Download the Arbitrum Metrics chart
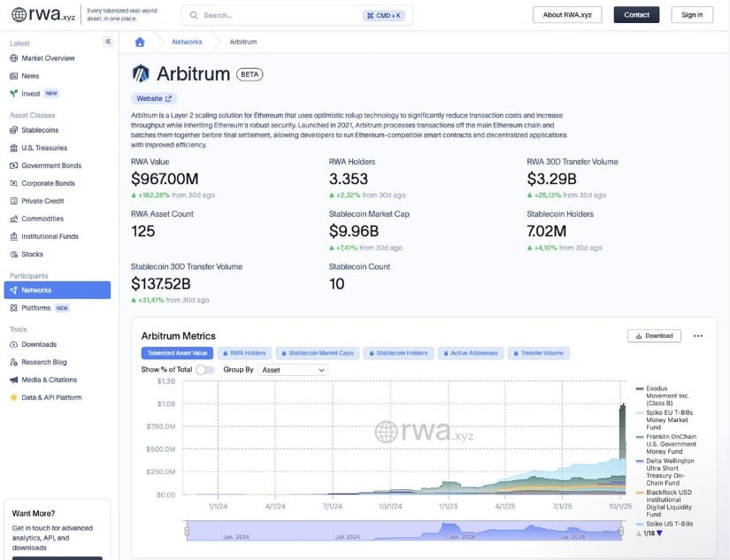This screenshot has height=560, width=730. click(654, 336)
